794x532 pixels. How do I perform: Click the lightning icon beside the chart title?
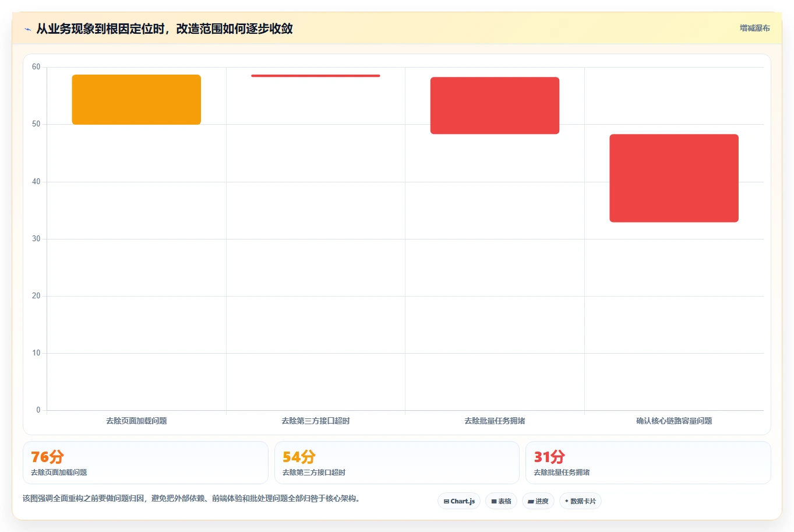coord(27,29)
